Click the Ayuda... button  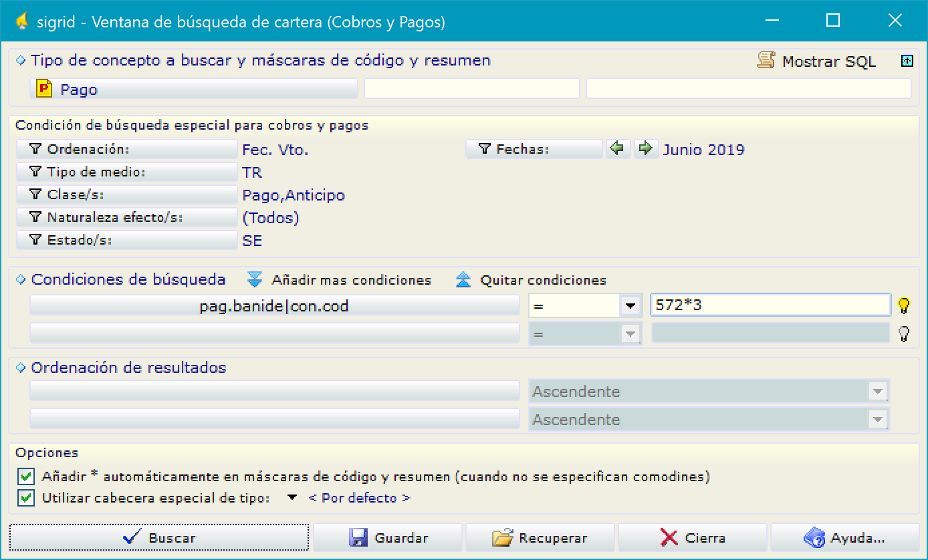pyautogui.click(x=844, y=537)
